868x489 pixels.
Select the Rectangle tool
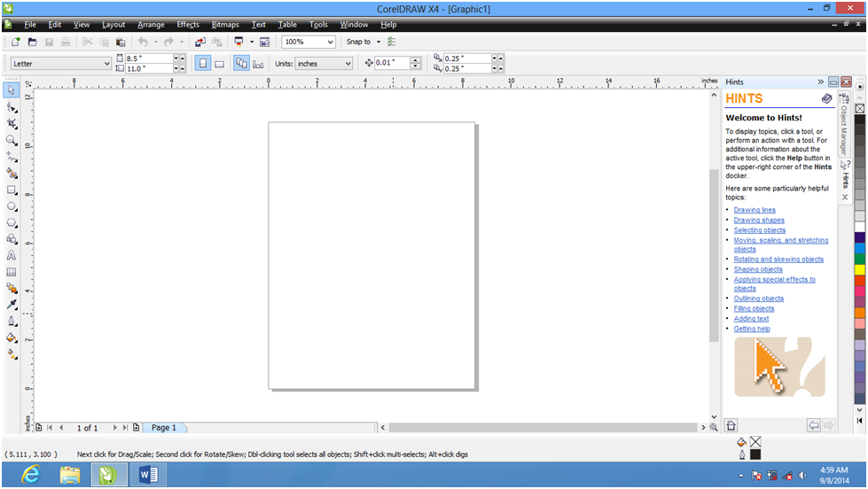[x=12, y=190]
